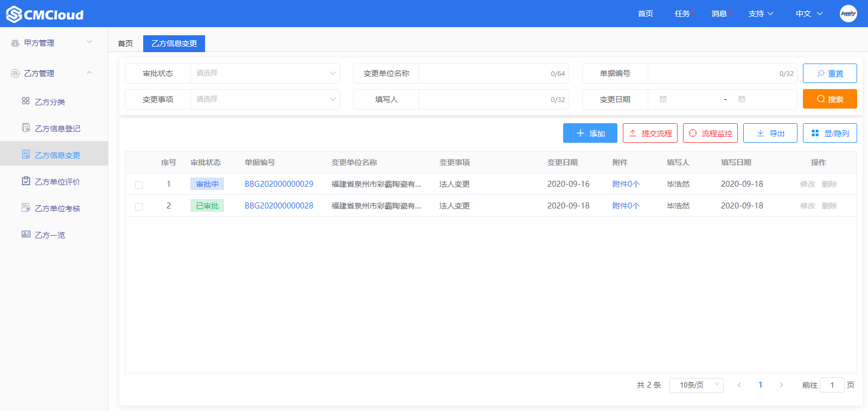This screenshot has width=868, height=411.
Task: Open 消息 in top navigation
Action: [719, 14]
